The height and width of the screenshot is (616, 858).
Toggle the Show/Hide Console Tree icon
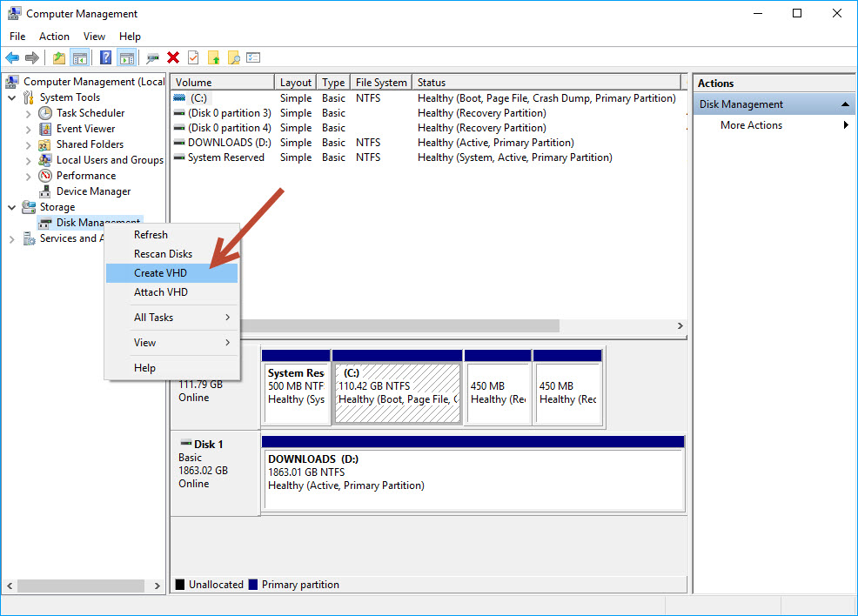[x=79, y=57]
